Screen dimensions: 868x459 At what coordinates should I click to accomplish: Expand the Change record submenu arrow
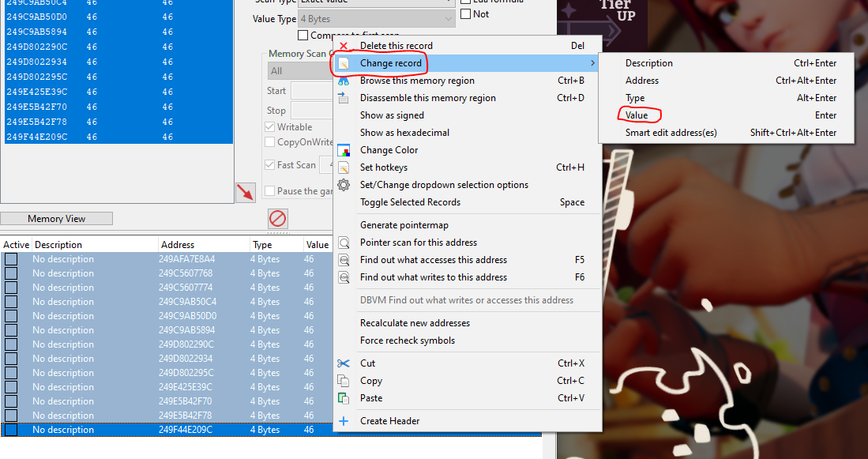[x=592, y=63]
